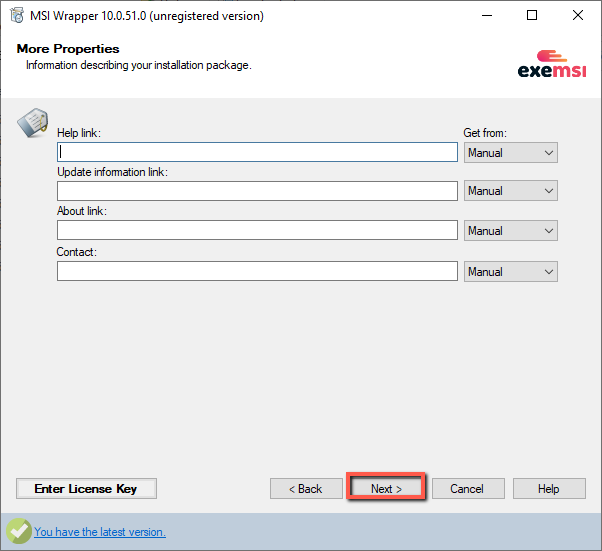Open the Get from dropdown for Help link
The width and height of the screenshot is (602, 551).
click(511, 153)
